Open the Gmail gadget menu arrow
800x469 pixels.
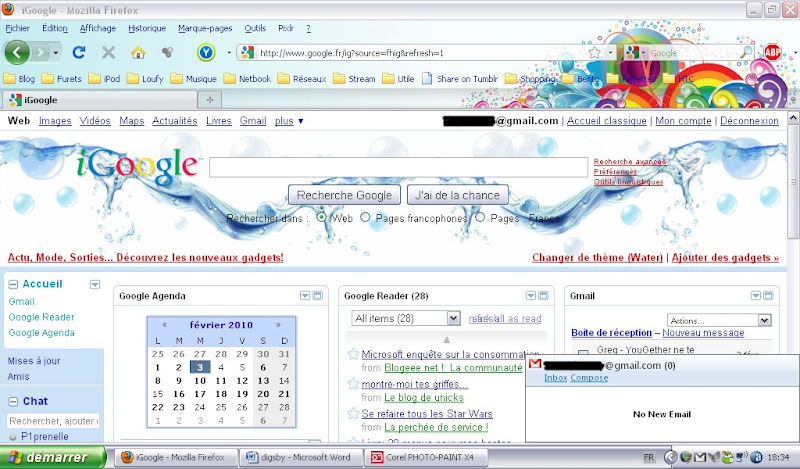point(756,295)
